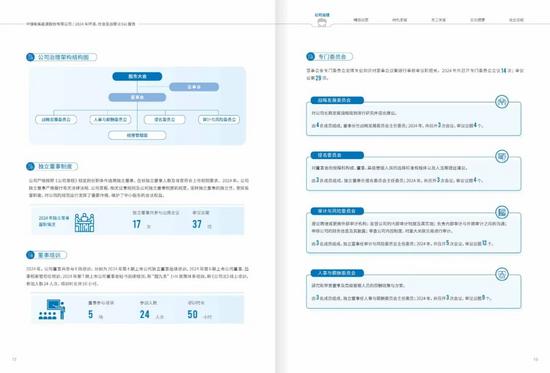Select the 提名委员会 node in org chart

tap(165, 120)
